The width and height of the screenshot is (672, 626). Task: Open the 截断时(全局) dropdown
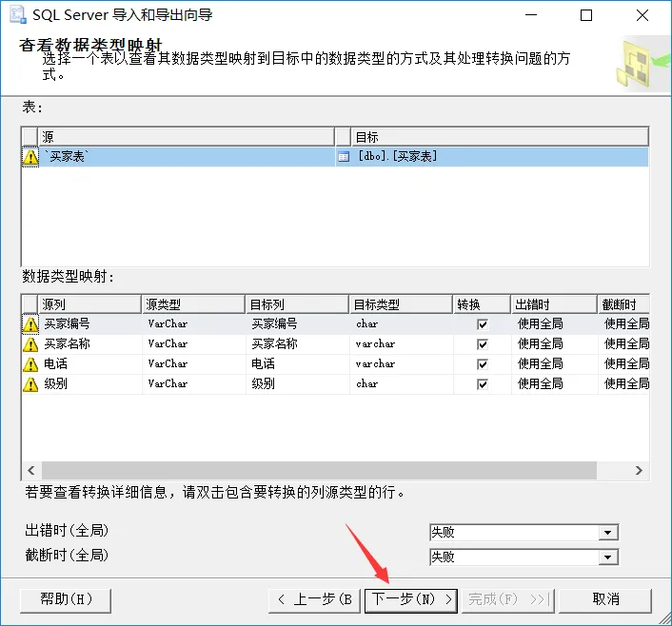click(x=607, y=557)
